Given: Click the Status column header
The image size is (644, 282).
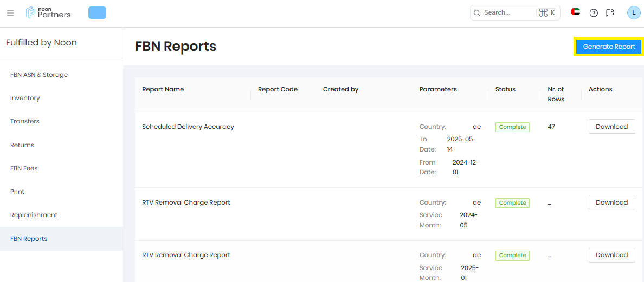Looking at the screenshot, I should [x=505, y=89].
